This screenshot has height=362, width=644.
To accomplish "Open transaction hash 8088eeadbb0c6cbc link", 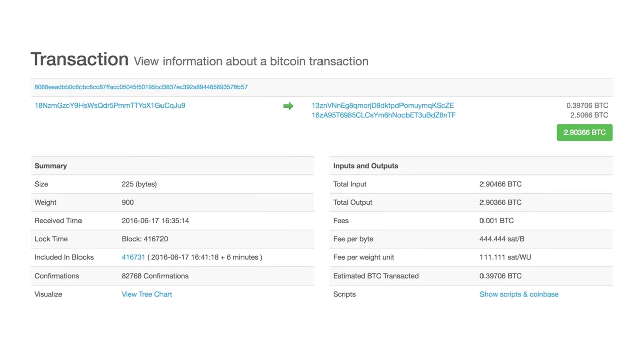I will pyautogui.click(x=141, y=87).
